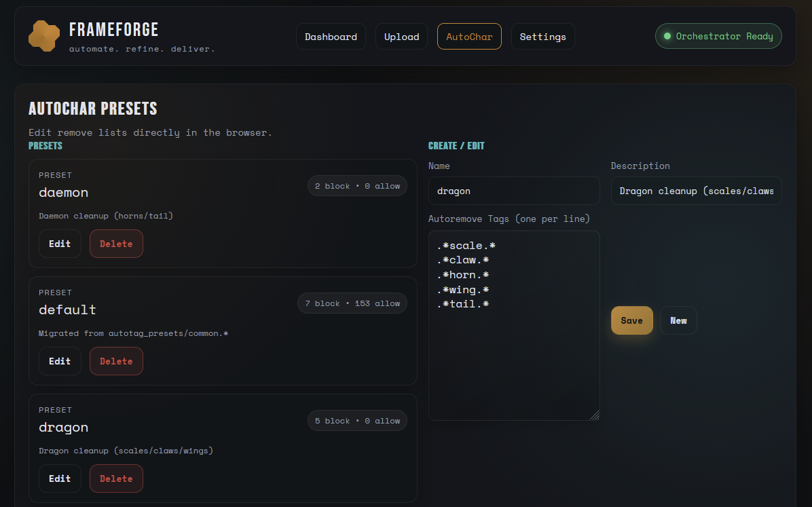Viewport: 812px width, 507px height.
Task: Click the 'CREATE / EDIT' section heading
Action: 456,146
